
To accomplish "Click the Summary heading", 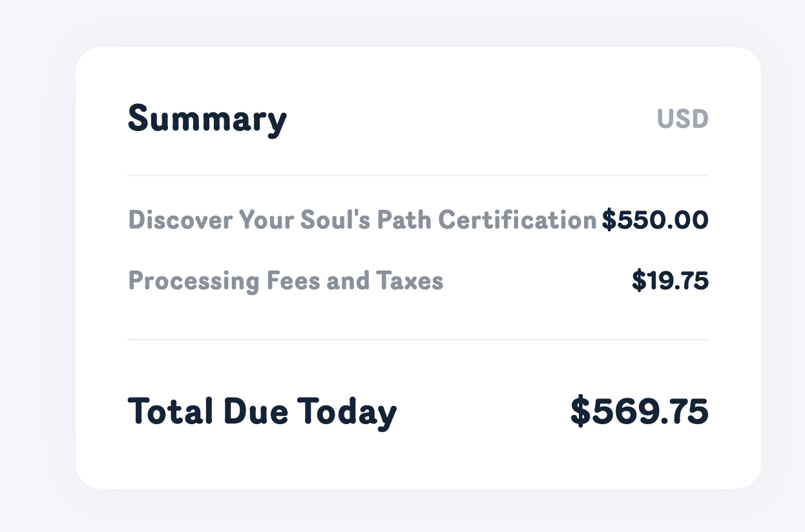I will click(x=207, y=119).
